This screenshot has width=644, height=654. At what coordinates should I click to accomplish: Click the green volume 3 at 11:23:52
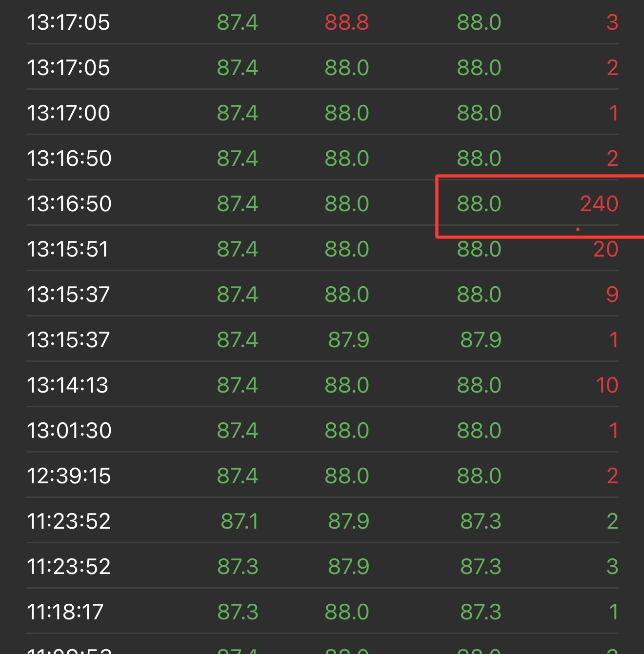(612, 567)
